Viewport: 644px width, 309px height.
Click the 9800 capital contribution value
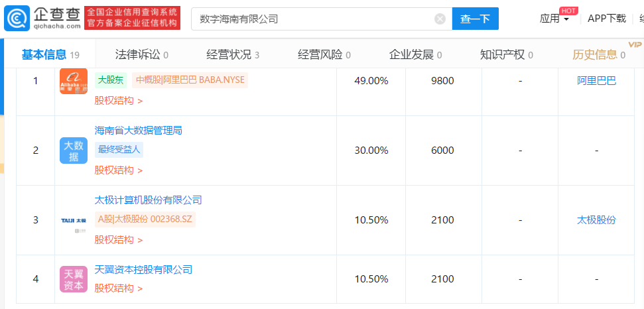443,82
